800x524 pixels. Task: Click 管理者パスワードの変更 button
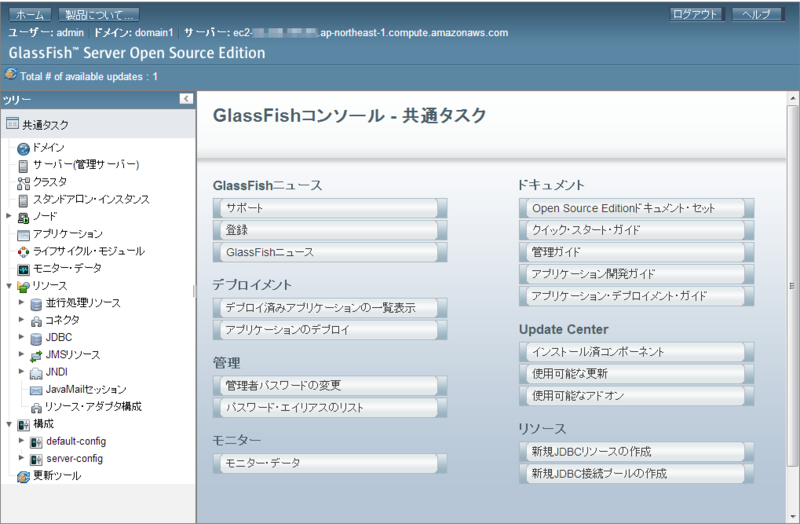click(x=330, y=385)
